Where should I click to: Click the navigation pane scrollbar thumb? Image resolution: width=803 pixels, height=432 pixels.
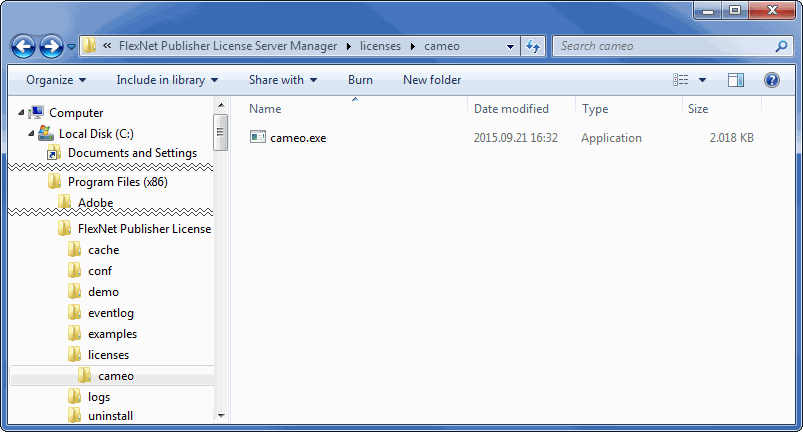click(x=221, y=133)
